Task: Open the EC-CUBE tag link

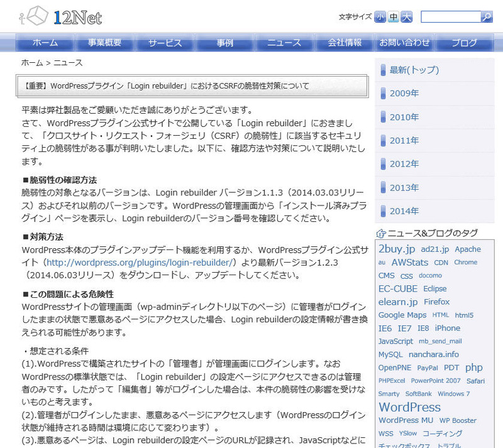Action: click(398, 288)
